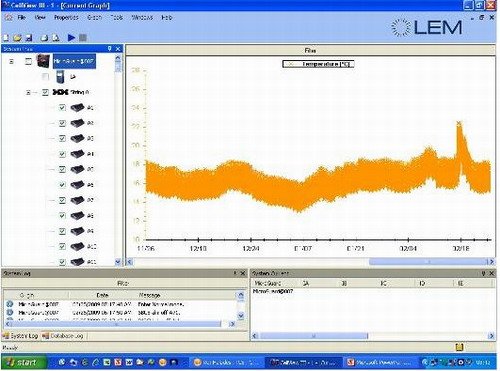500x371 pixels.
Task: Click the system tree scrollbar down arrow
Action: [118, 262]
